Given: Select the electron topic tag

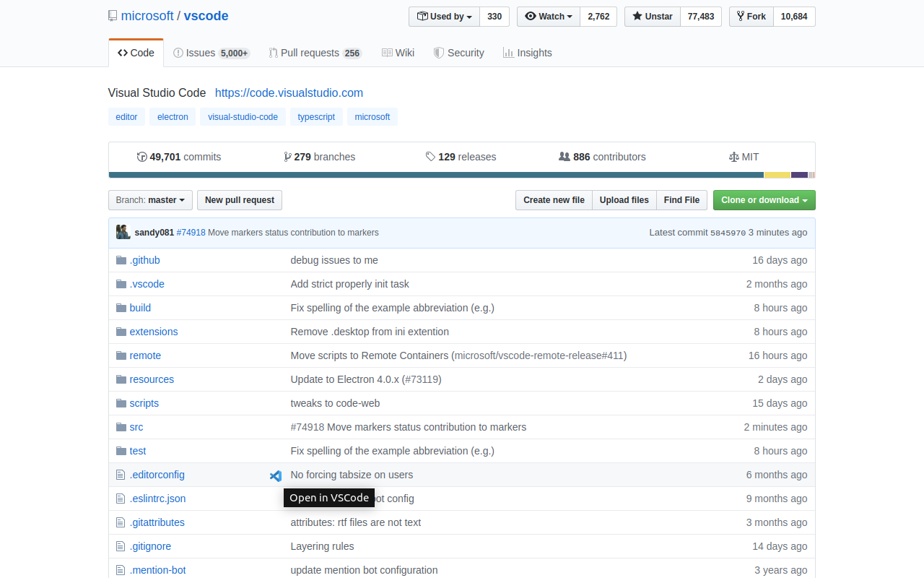Looking at the screenshot, I should [x=173, y=117].
